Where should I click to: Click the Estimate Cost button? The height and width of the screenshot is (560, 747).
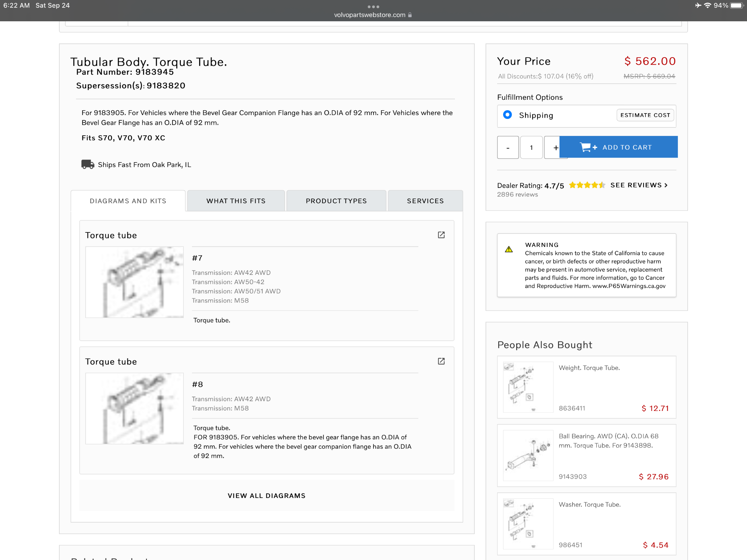coord(645,115)
